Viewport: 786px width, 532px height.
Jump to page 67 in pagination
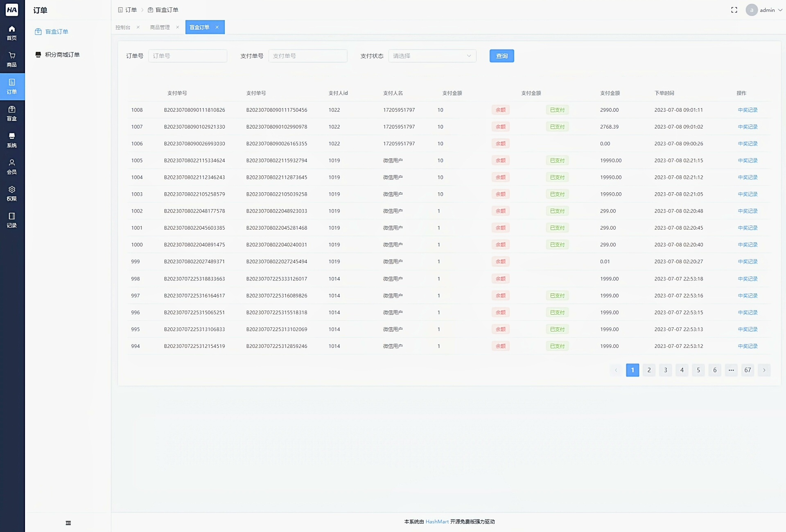pos(748,370)
